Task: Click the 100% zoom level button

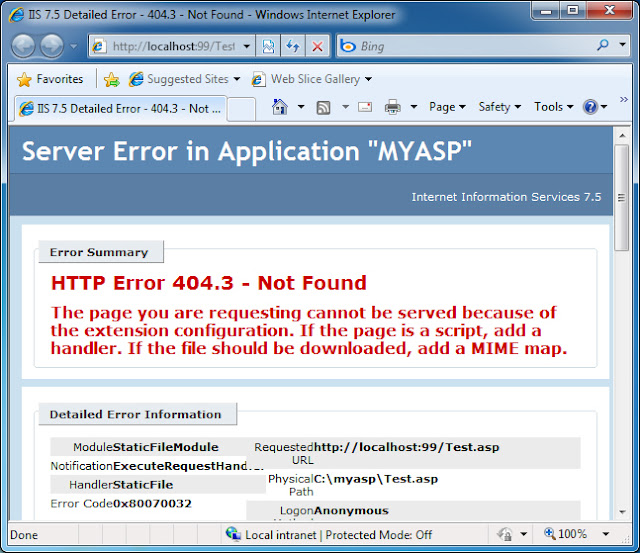Action: click(566, 533)
